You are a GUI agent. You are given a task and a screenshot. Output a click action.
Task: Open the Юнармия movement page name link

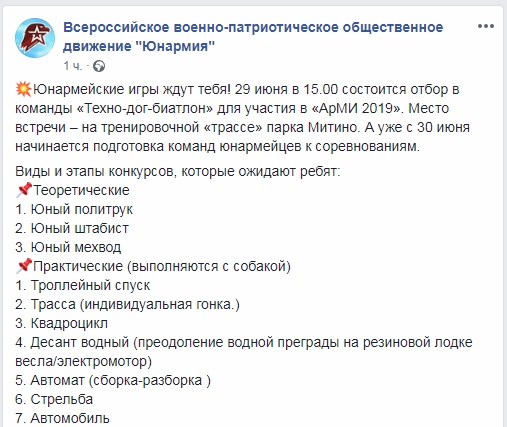(253, 36)
